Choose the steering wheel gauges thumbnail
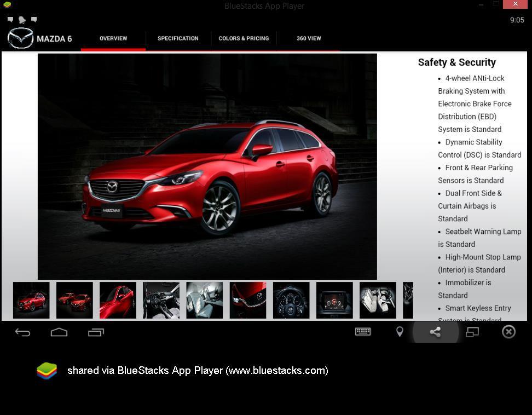532x415 pixels. point(291,300)
